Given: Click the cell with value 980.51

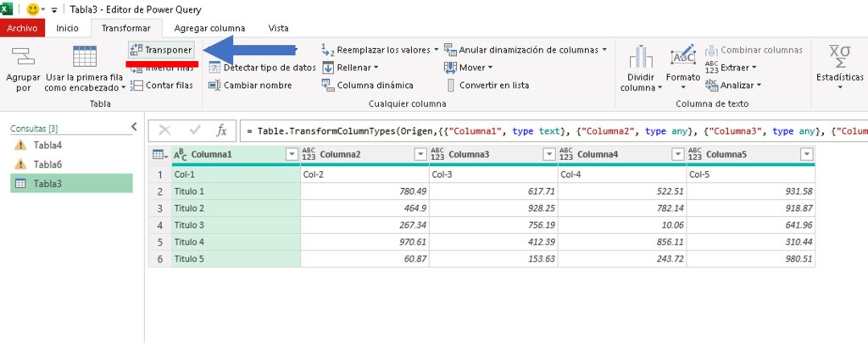Looking at the screenshot, I should click(x=751, y=259).
